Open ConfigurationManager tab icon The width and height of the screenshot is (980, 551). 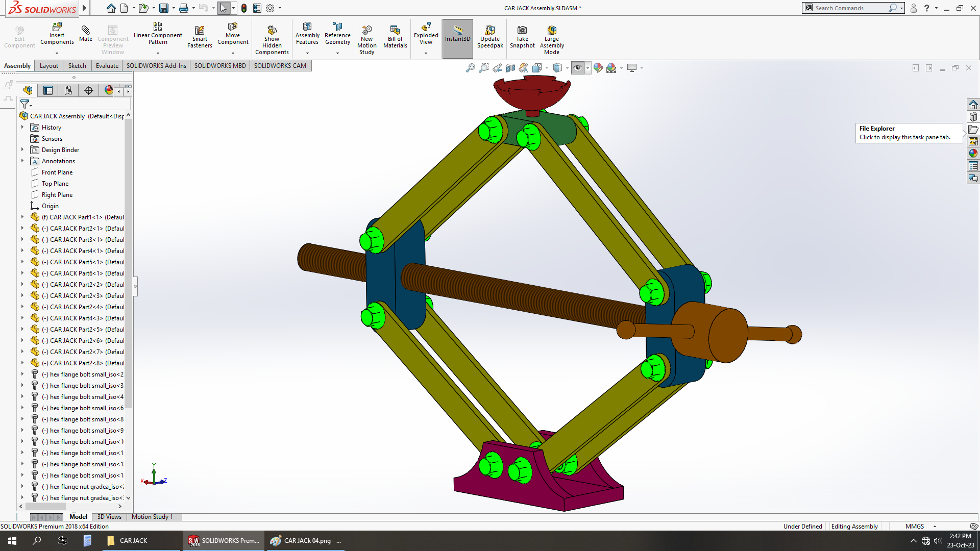point(68,90)
